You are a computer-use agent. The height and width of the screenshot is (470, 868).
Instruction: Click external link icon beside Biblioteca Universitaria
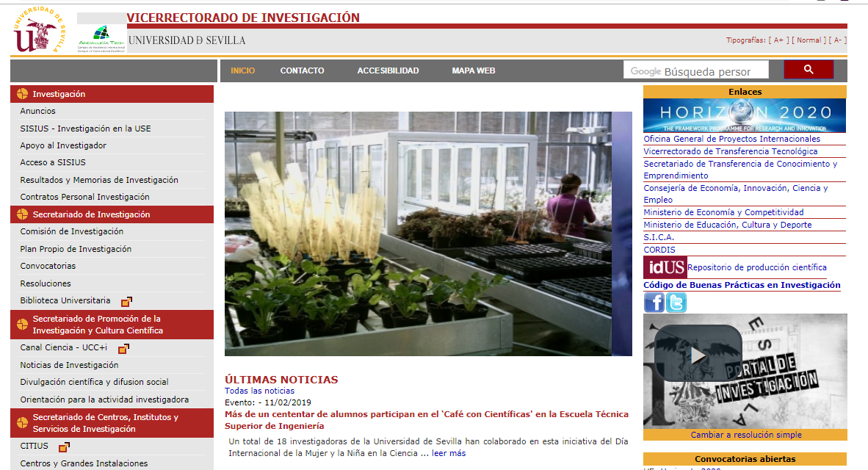coord(126,301)
